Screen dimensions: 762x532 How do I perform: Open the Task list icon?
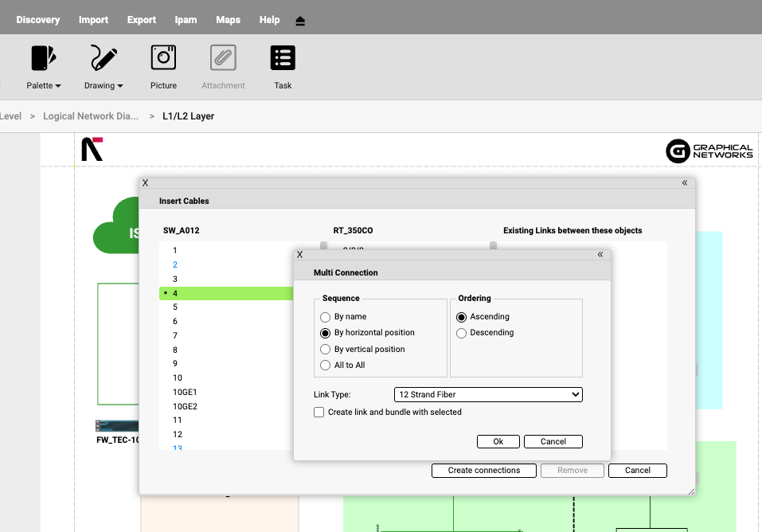point(283,58)
